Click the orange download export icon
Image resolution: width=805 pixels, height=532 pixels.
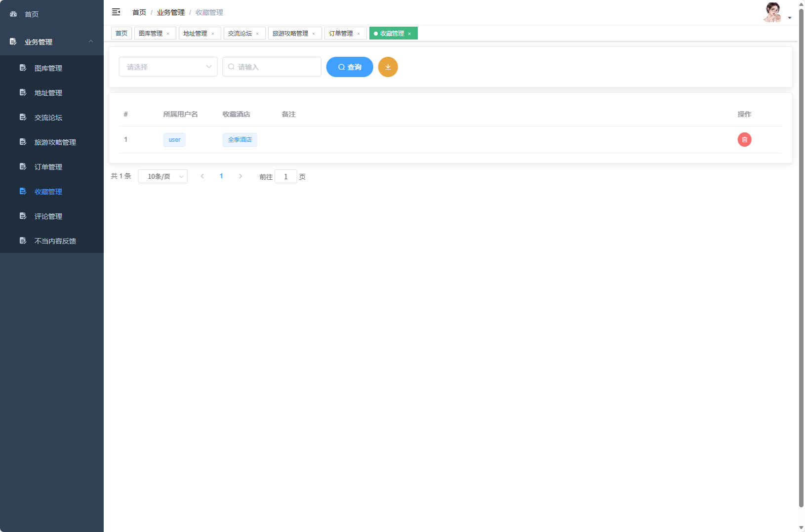click(x=388, y=67)
